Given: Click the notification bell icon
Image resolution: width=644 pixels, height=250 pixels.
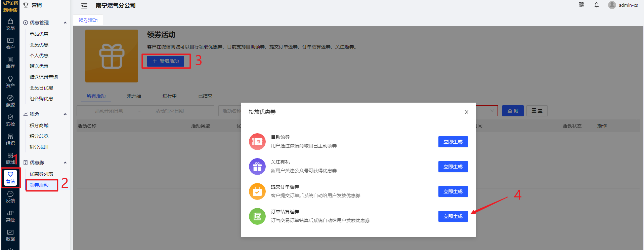Looking at the screenshot, I should tap(597, 5).
